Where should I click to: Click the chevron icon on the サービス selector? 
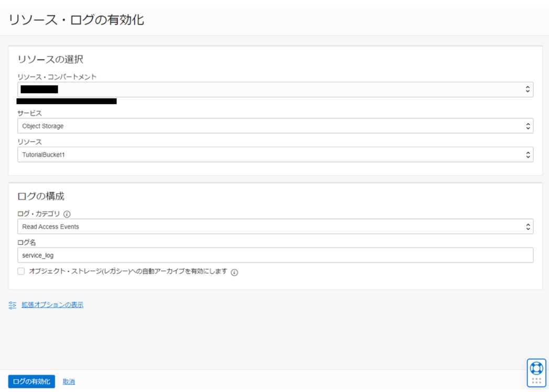528,126
